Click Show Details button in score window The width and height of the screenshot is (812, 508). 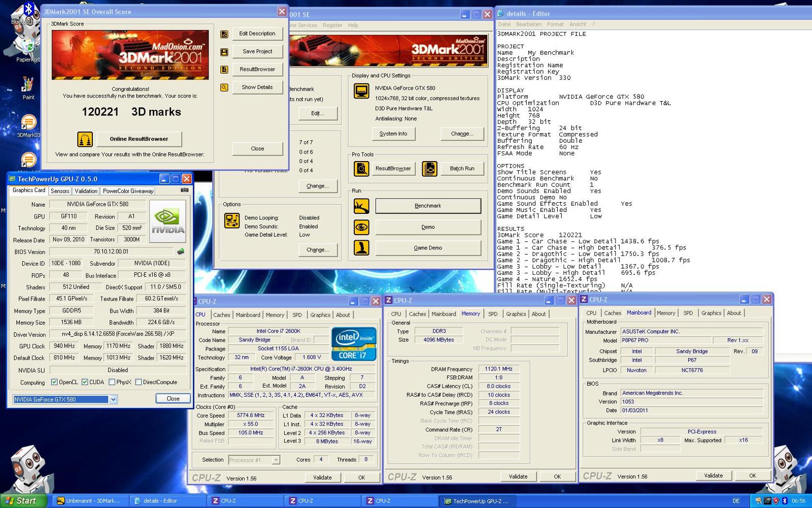click(257, 87)
